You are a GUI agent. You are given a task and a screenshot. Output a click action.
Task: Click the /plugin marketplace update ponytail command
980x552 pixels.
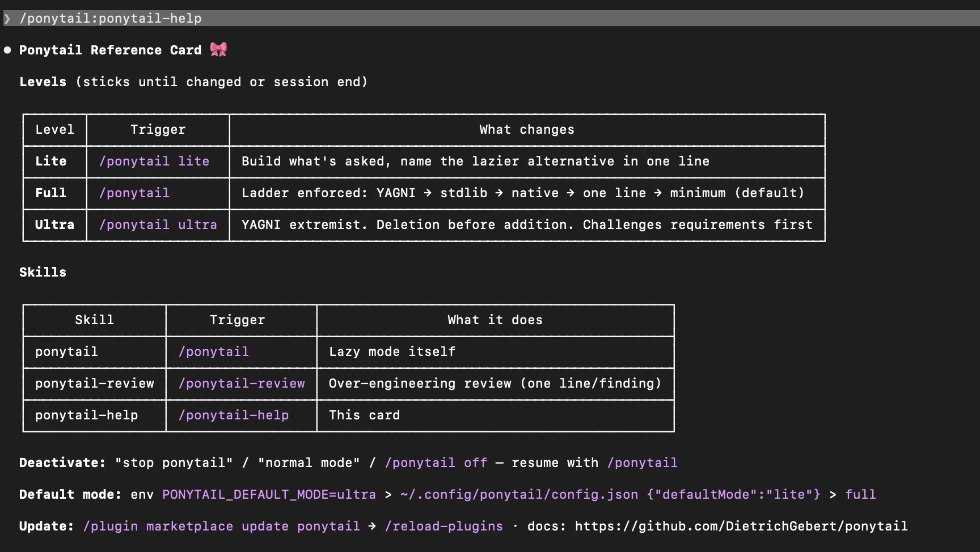[222, 526]
